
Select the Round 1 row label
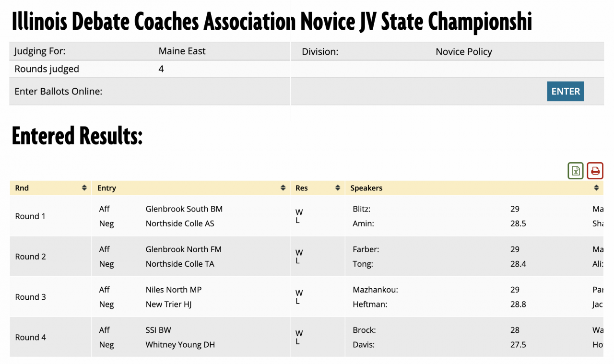click(30, 216)
